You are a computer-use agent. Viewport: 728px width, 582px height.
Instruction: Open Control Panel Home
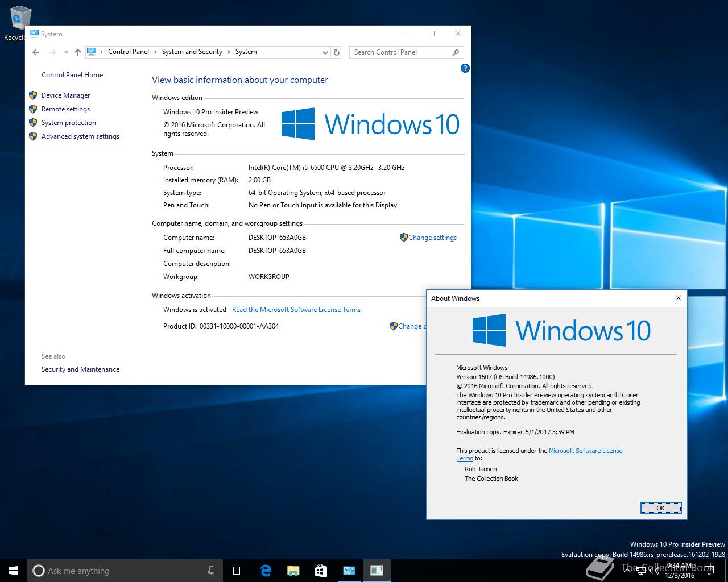[x=72, y=75]
